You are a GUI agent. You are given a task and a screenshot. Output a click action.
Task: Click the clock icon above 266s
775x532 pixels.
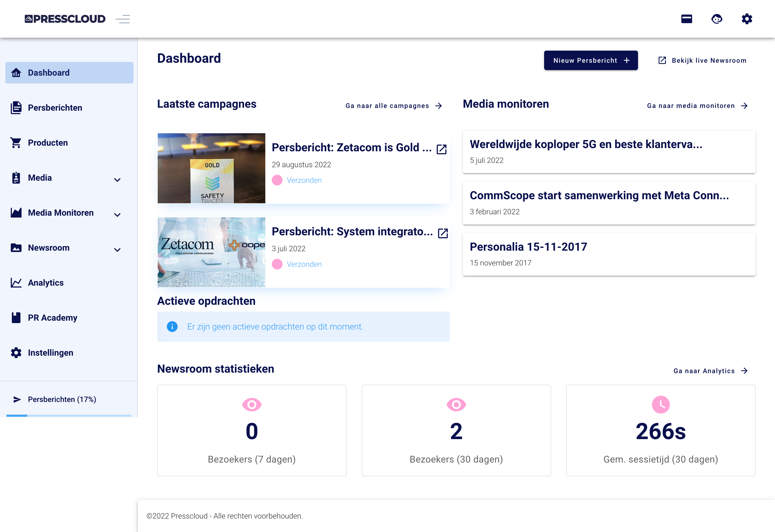[660, 405]
